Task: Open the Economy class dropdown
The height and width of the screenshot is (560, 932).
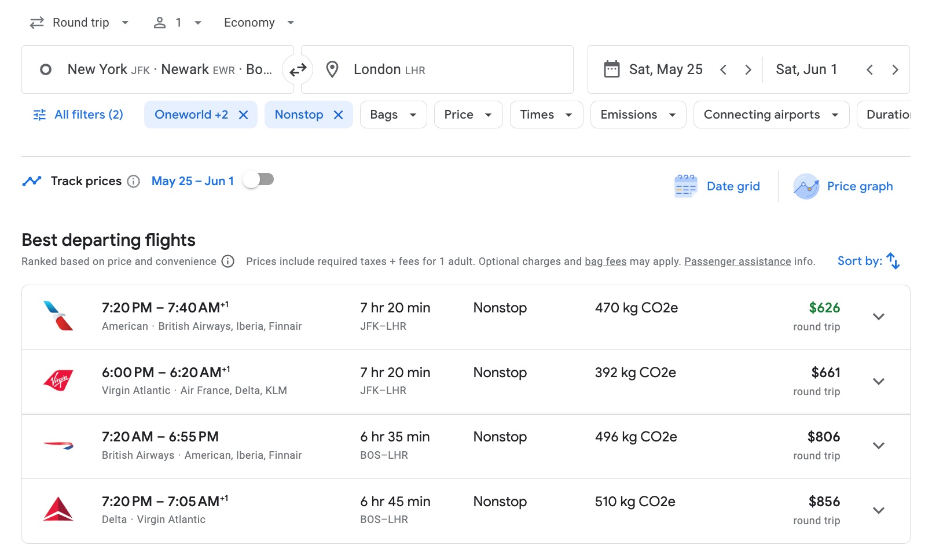Action: coord(258,23)
